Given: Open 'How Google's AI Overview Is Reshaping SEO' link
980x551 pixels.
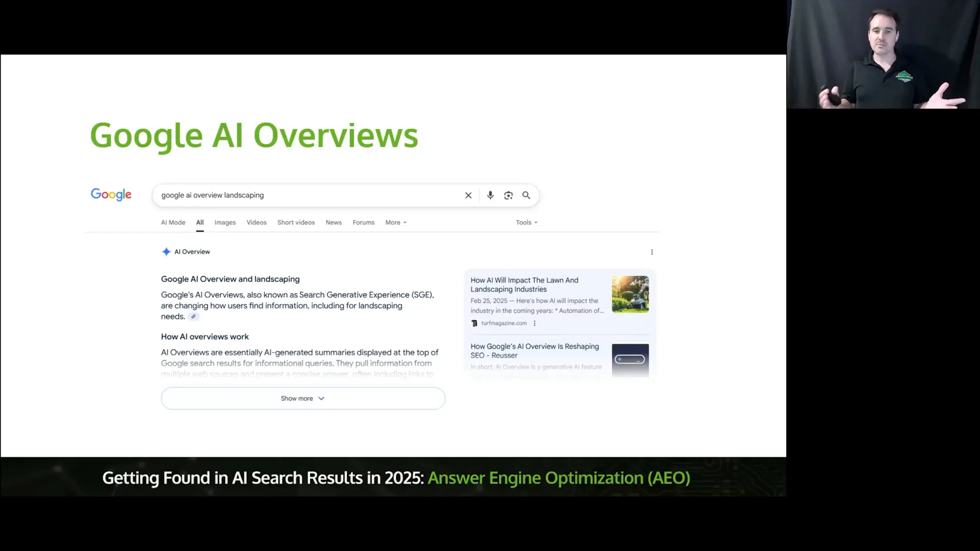Looking at the screenshot, I should point(534,351).
